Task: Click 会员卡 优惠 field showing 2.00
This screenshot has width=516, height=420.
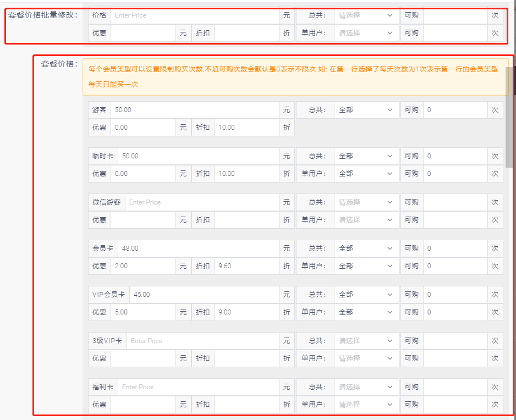Action: pyautogui.click(x=143, y=266)
